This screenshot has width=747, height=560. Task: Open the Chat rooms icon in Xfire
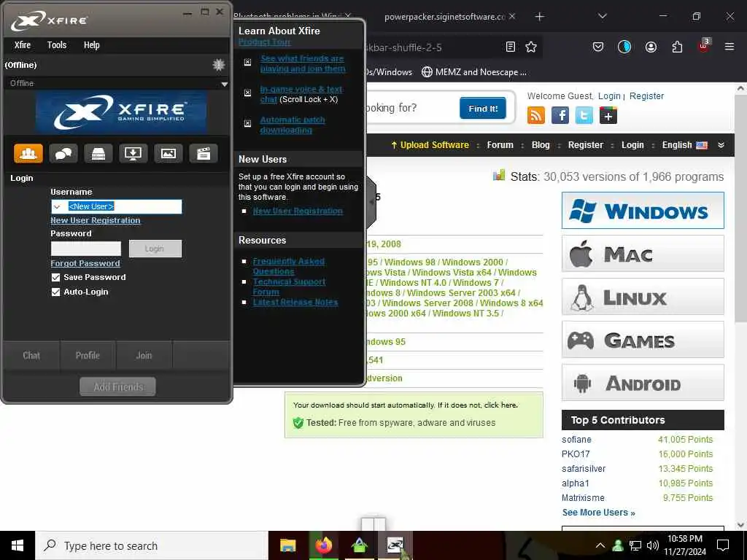point(63,153)
